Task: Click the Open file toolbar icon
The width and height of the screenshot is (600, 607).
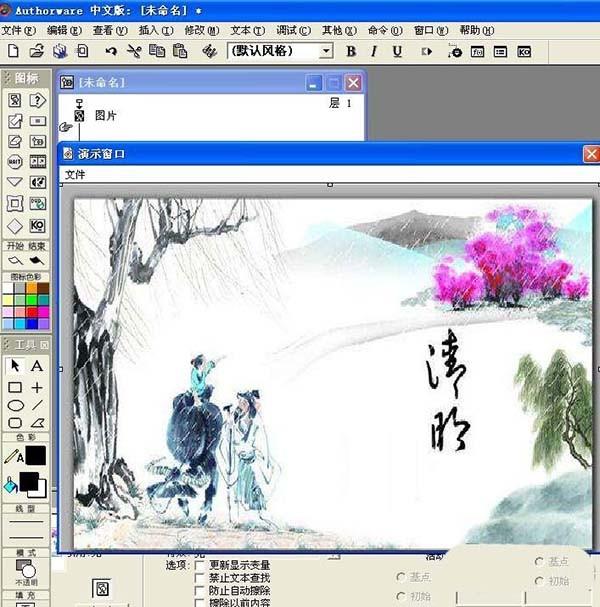Action: (x=36, y=51)
